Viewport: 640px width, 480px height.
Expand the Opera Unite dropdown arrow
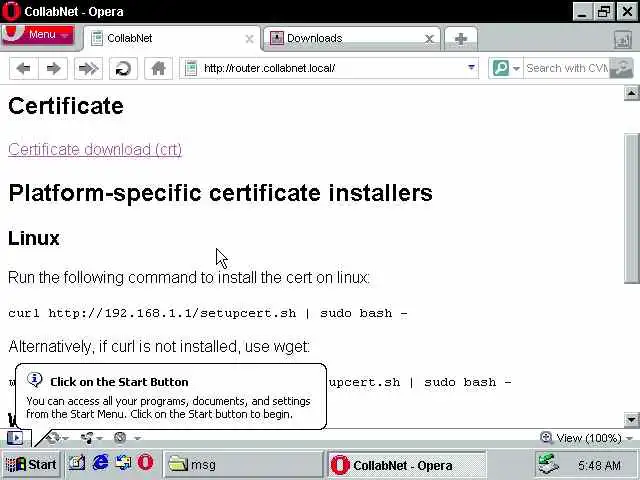pyautogui.click(x=101, y=439)
